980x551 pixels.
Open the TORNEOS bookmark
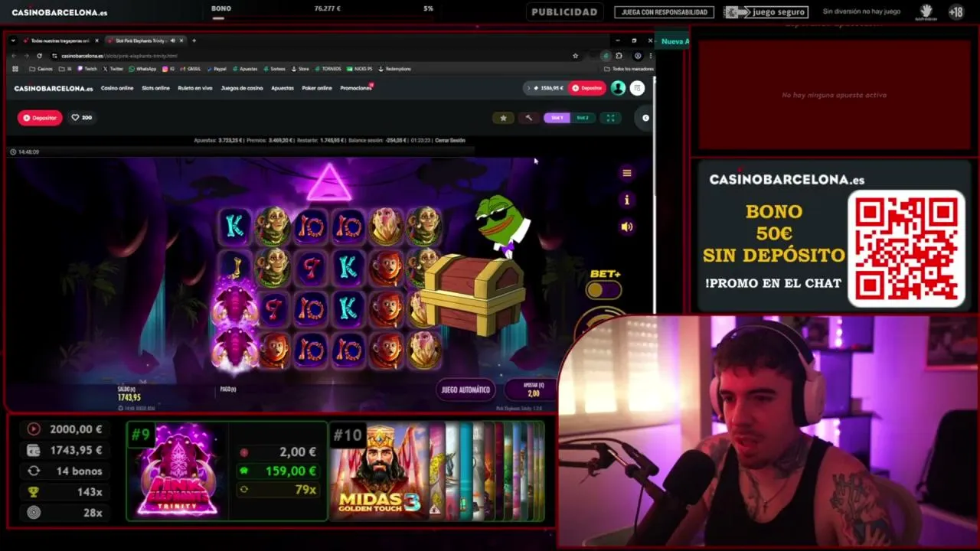pos(328,69)
